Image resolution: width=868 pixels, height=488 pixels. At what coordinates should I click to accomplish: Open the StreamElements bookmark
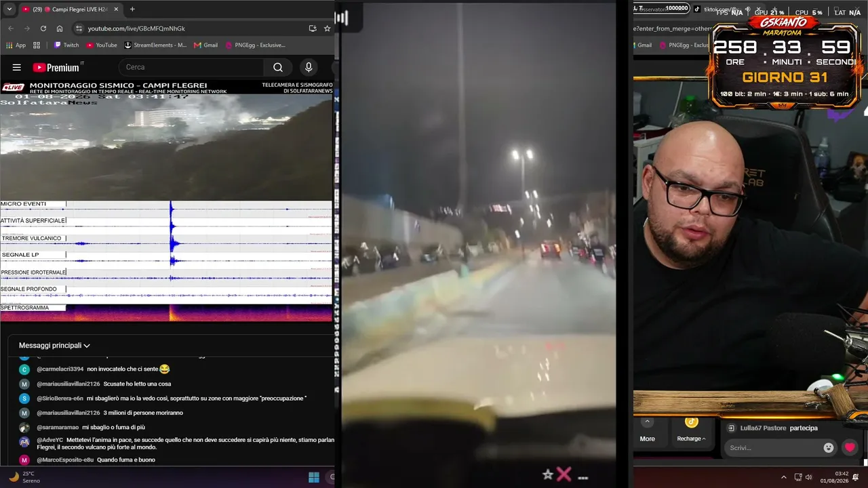(x=155, y=45)
